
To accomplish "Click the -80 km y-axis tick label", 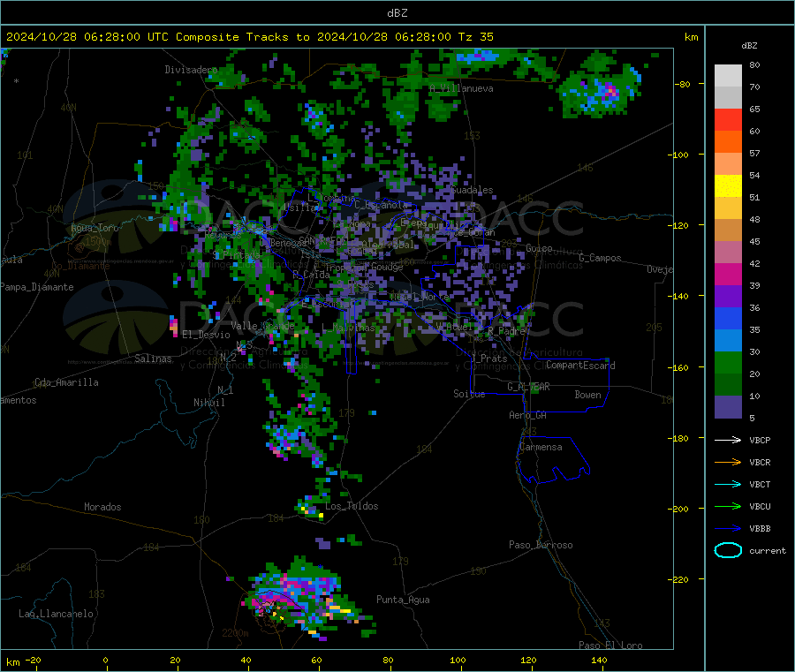I will [x=683, y=84].
